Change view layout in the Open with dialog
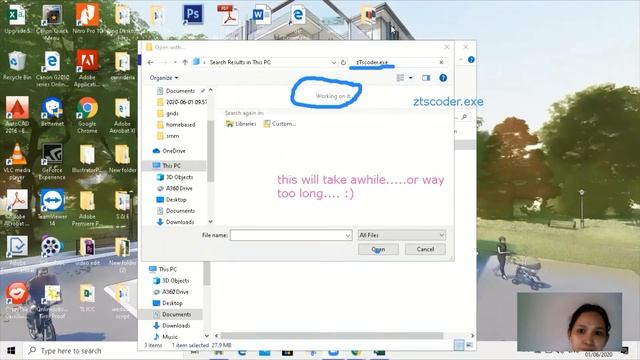640x360 pixels. pyautogui.click(x=400, y=78)
